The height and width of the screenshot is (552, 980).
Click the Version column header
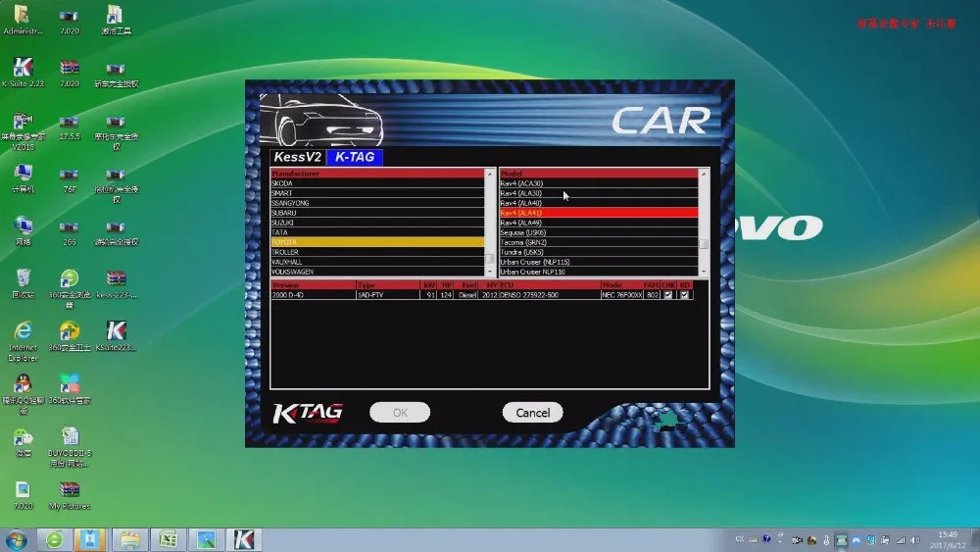tap(314, 285)
